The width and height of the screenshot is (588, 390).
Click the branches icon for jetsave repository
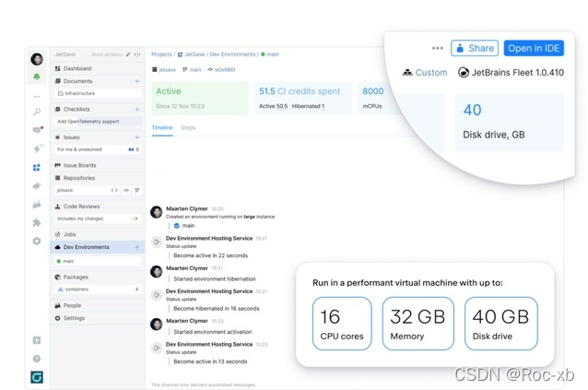(x=137, y=190)
